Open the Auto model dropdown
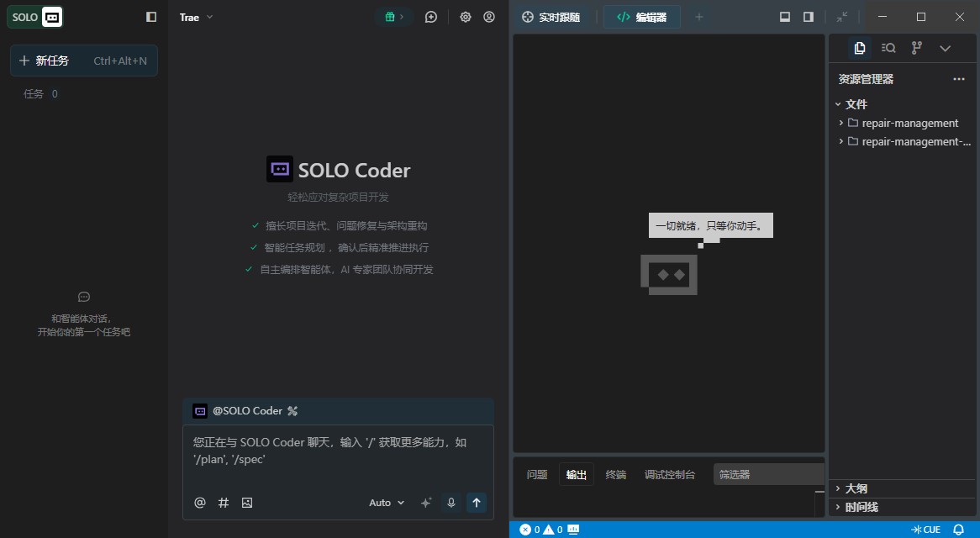The width and height of the screenshot is (980, 538). (387, 503)
